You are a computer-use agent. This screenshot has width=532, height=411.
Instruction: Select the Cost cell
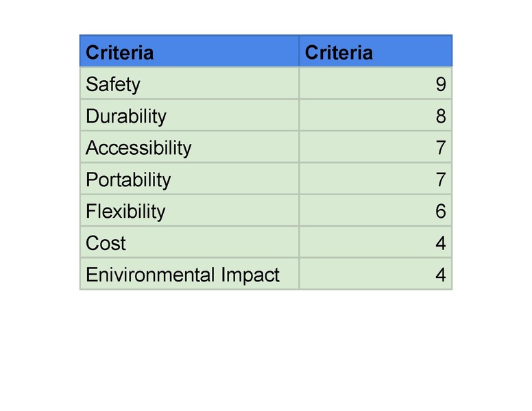(189, 242)
